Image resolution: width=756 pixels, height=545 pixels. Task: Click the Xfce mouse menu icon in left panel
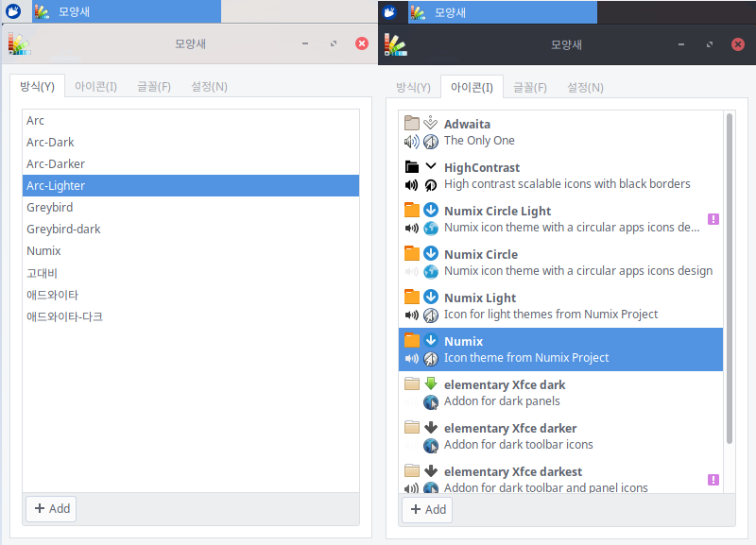[x=13, y=11]
